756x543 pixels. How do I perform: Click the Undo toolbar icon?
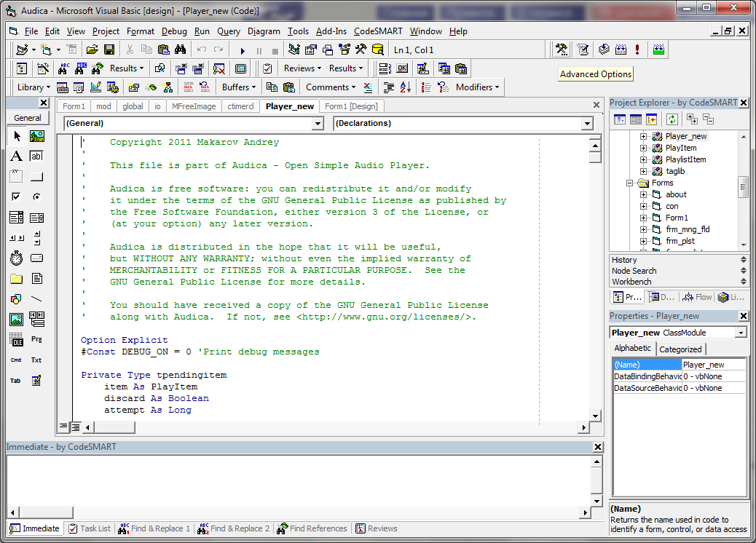coord(202,49)
